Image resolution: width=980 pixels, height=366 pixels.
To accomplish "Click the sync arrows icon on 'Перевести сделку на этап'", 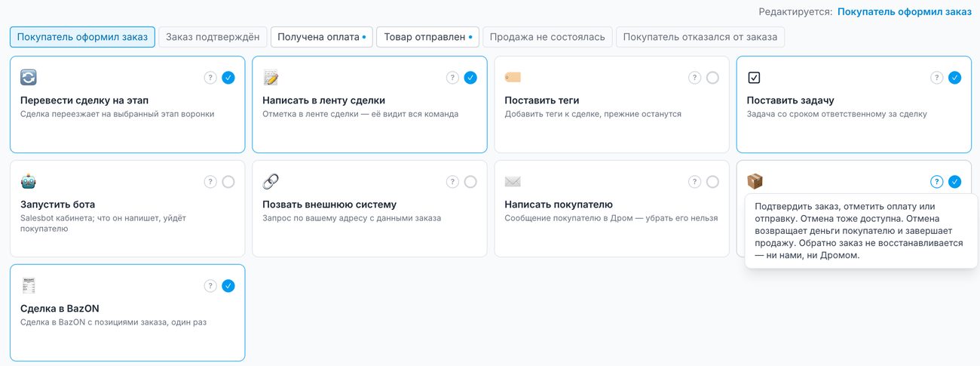I will [29, 77].
